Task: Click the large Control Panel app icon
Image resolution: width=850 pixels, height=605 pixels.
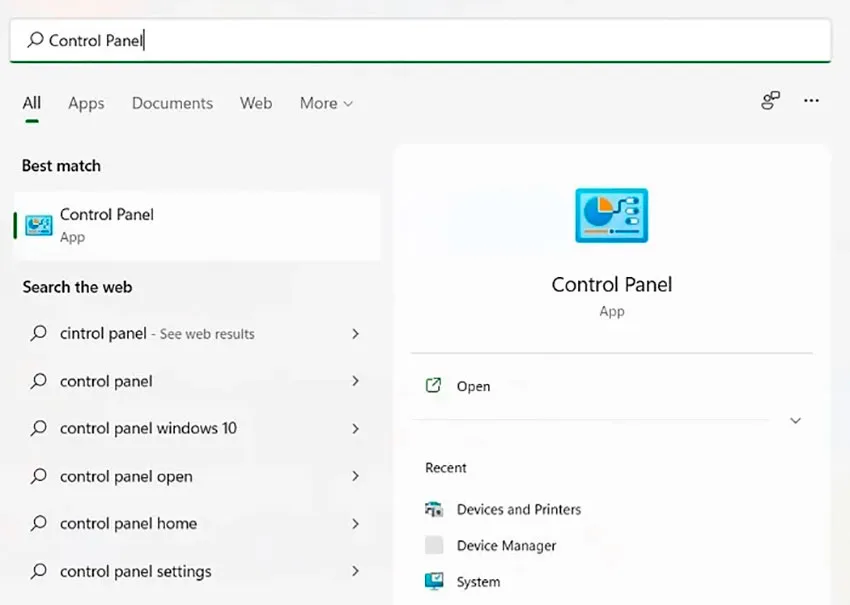Action: (x=611, y=215)
